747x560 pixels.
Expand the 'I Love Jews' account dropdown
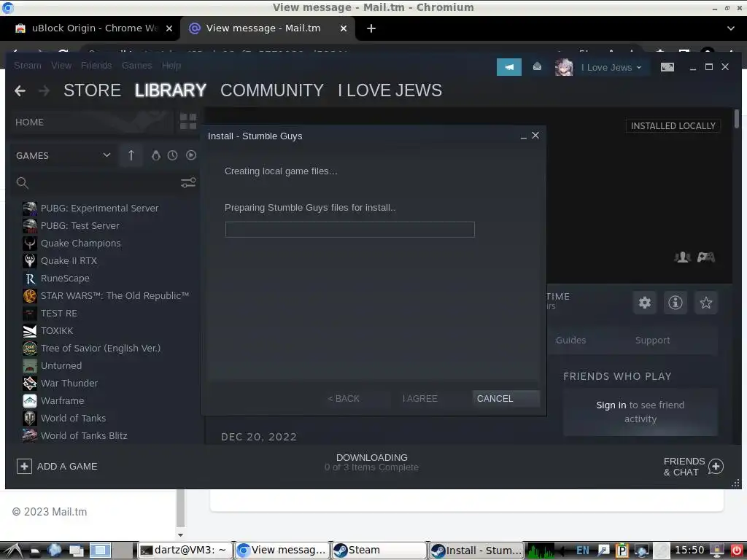[x=611, y=68]
